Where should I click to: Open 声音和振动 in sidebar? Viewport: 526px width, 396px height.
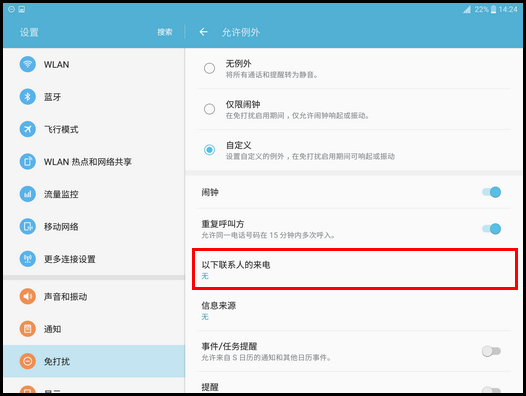pyautogui.click(x=94, y=296)
